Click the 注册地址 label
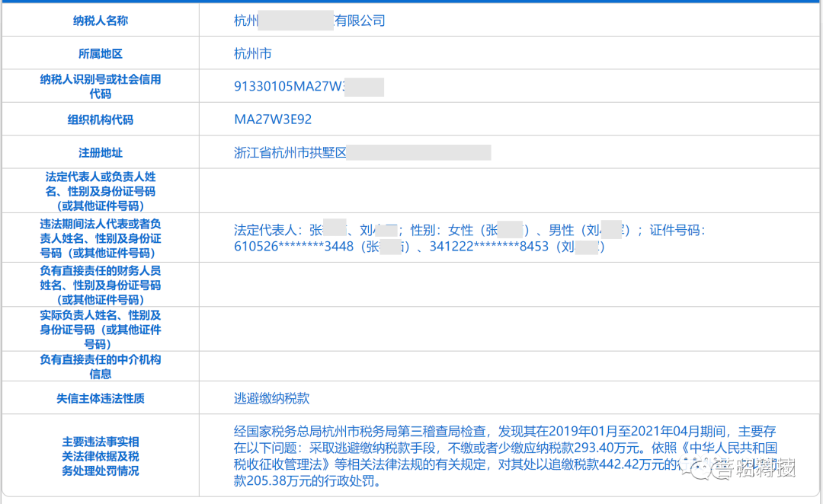 [x=101, y=152]
